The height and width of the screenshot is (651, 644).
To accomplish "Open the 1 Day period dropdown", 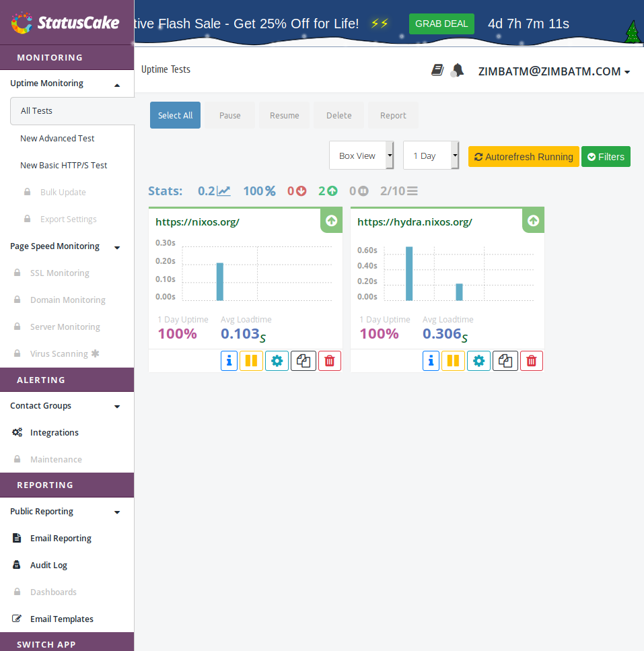I will coord(431,156).
